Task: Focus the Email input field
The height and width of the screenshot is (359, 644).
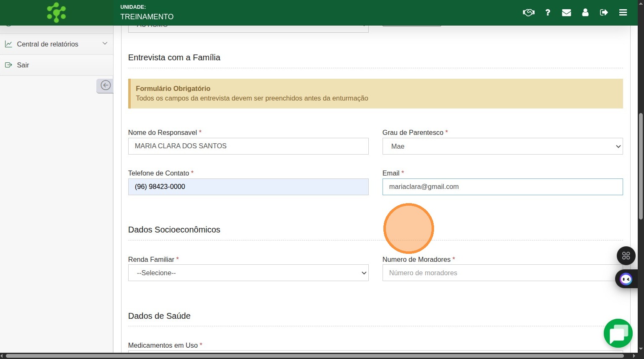Action: pyautogui.click(x=502, y=187)
